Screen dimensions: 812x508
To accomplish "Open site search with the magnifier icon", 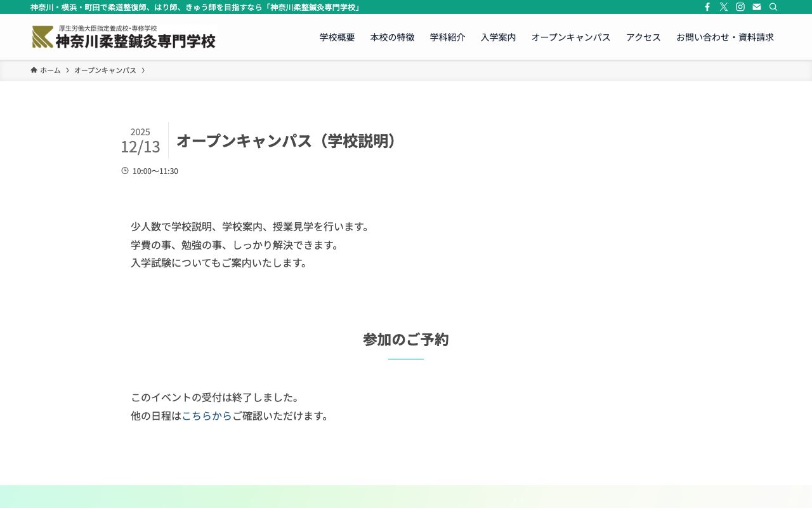I will 773,7.
